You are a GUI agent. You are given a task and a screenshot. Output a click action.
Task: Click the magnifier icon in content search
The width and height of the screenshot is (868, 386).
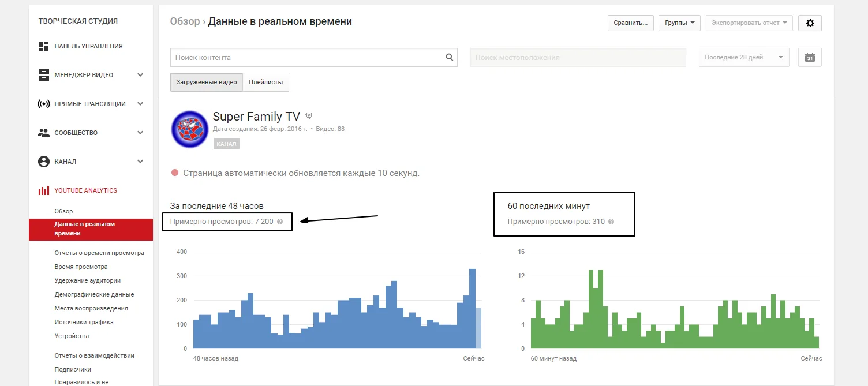click(450, 58)
